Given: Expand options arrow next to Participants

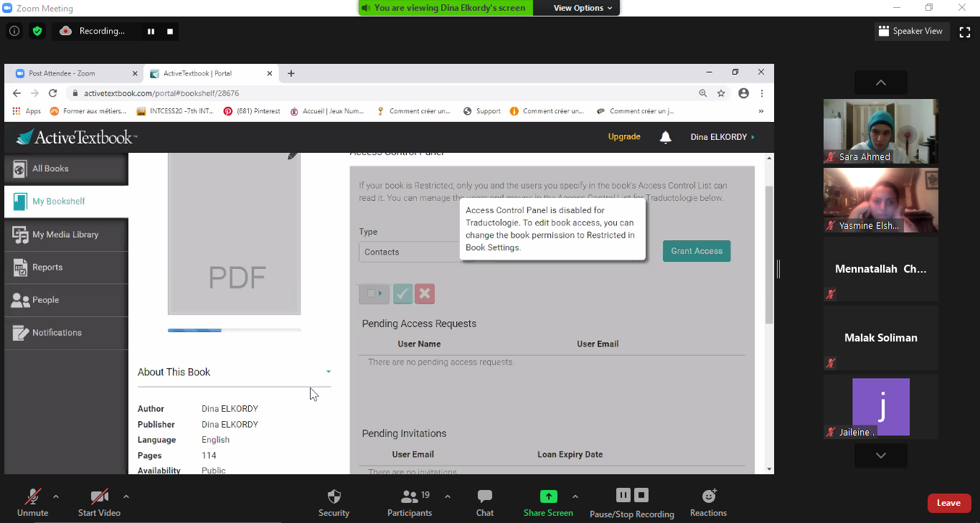Looking at the screenshot, I should click(448, 496).
